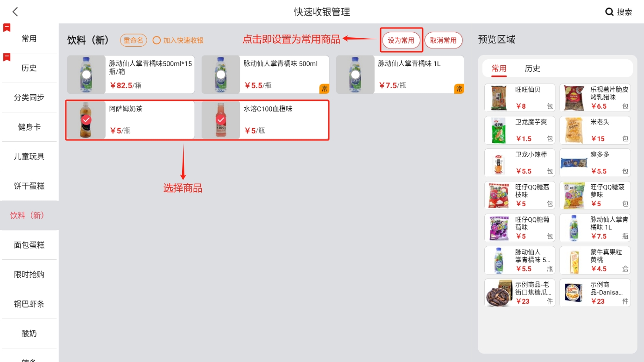Click the 趣多多 cookie package image
Viewport: 644px width, 362px height.
574,163
